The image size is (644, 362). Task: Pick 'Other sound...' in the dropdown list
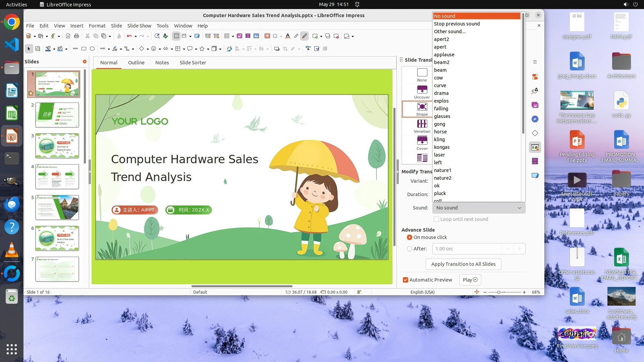[x=450, y=32]
